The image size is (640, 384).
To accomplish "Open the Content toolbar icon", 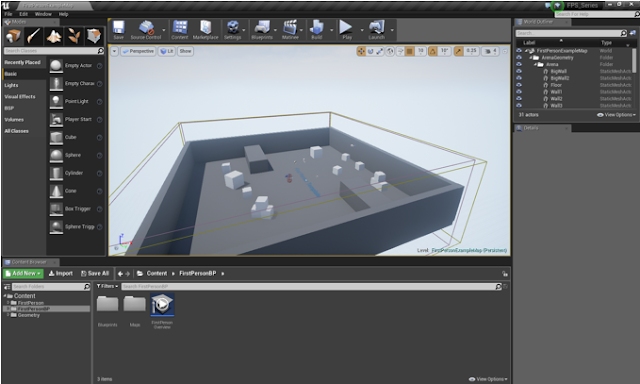I will [x=180, y=30].
